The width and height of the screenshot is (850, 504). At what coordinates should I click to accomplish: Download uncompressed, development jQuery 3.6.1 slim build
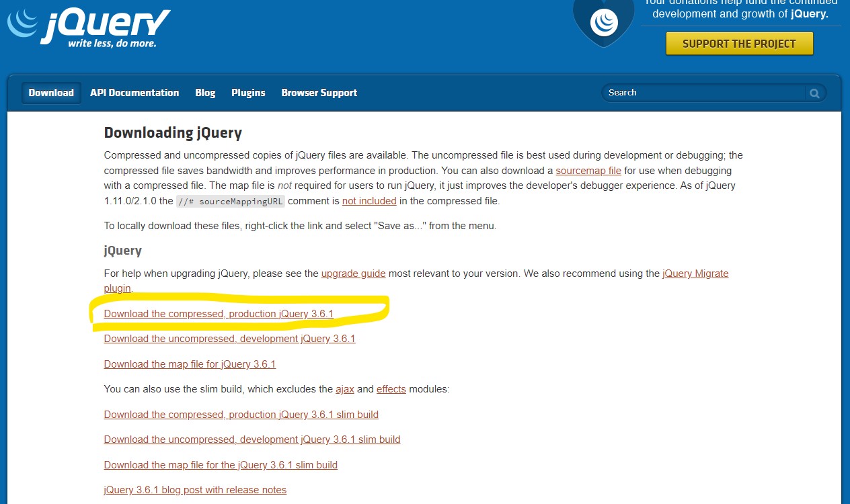click(252, 439)
